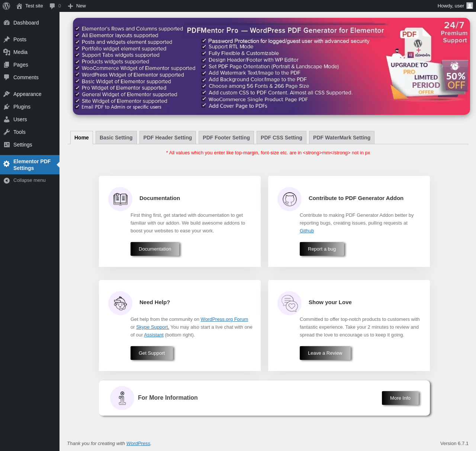Navigate to Pages in the sidebar
The width and height of the screenshot is (476, 451).
[x=30, y=65]
